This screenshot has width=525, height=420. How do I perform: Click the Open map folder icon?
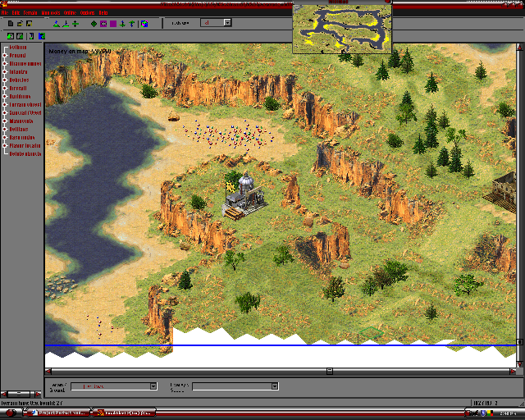[x=20, y=24]
